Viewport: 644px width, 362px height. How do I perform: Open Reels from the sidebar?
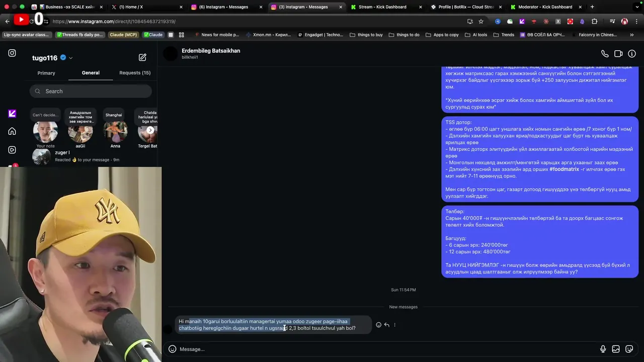tap(12, 150)
